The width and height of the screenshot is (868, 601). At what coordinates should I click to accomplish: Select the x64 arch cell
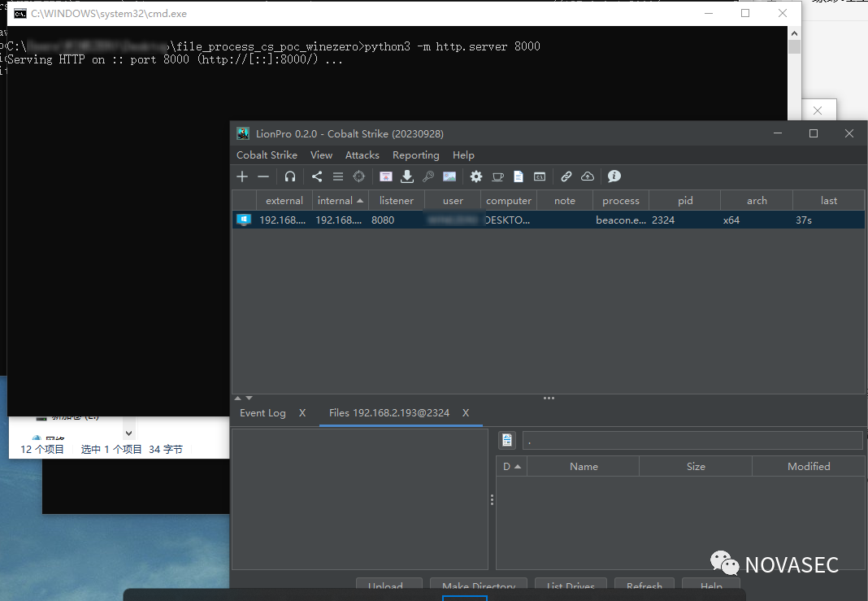click(757, 220)
